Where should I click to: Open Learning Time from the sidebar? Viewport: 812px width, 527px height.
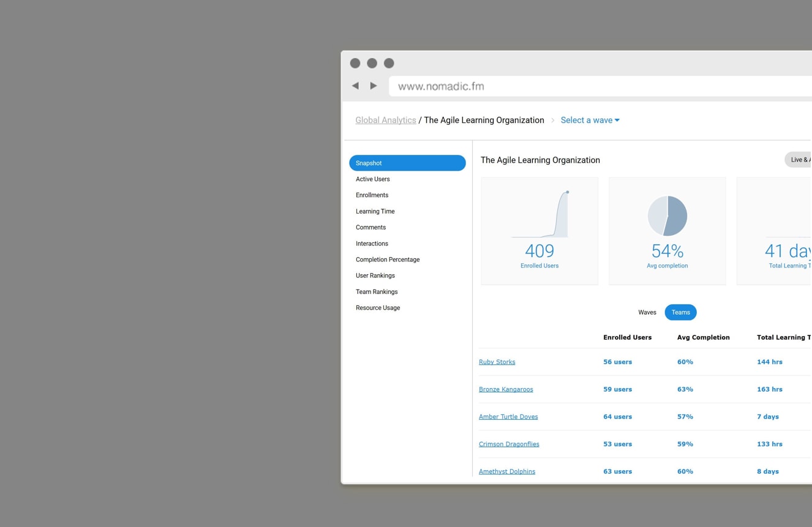[375, 212]
